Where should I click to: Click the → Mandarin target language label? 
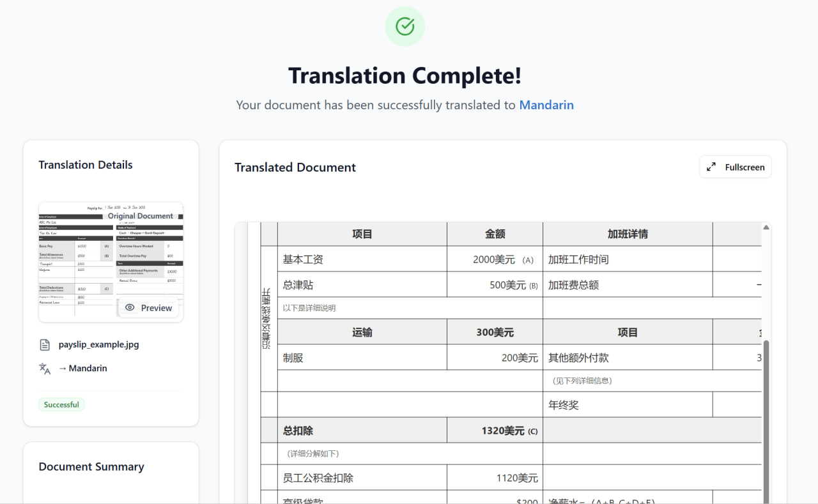(x=82, y=369)
